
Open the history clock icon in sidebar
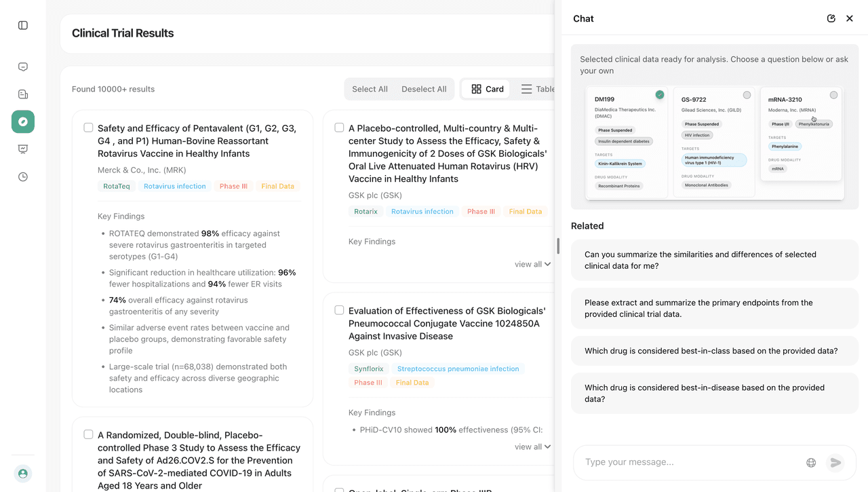[x=22, y=176]
